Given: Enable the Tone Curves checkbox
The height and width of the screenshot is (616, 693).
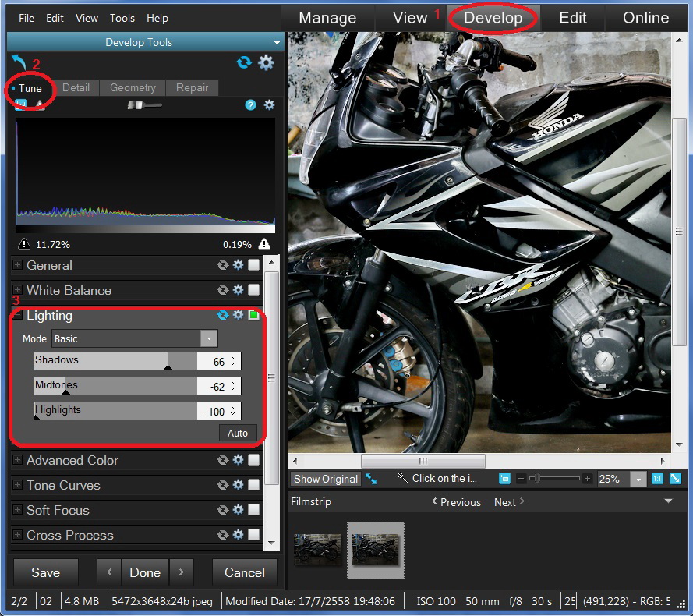Looking at the screenshot, I should click(x=253, y=485).
